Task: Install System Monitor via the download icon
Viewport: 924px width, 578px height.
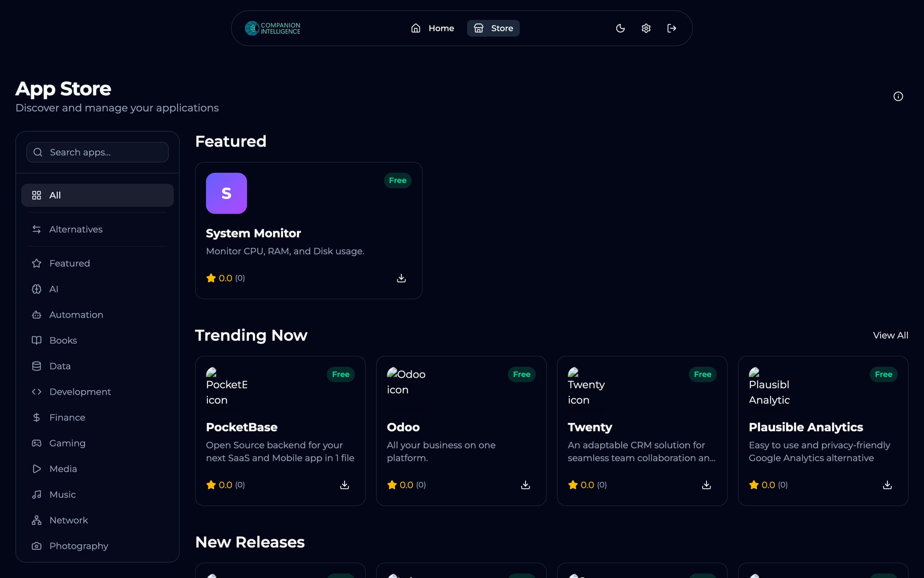Action: point(401,278)
